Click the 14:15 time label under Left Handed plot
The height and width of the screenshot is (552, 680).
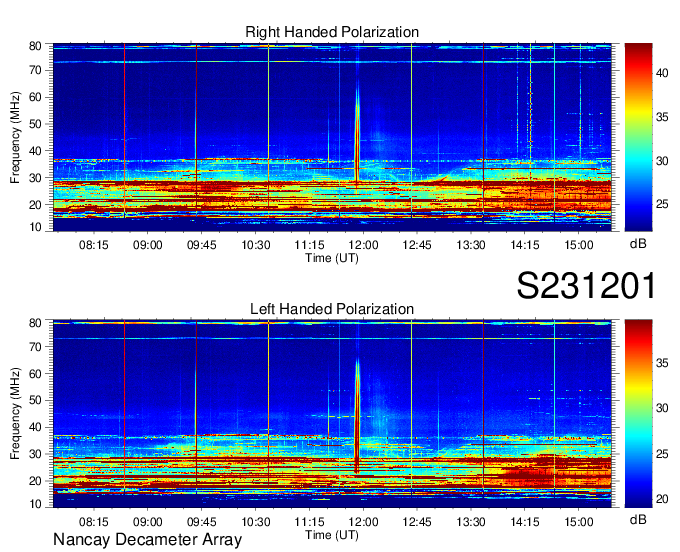(525, 522)
